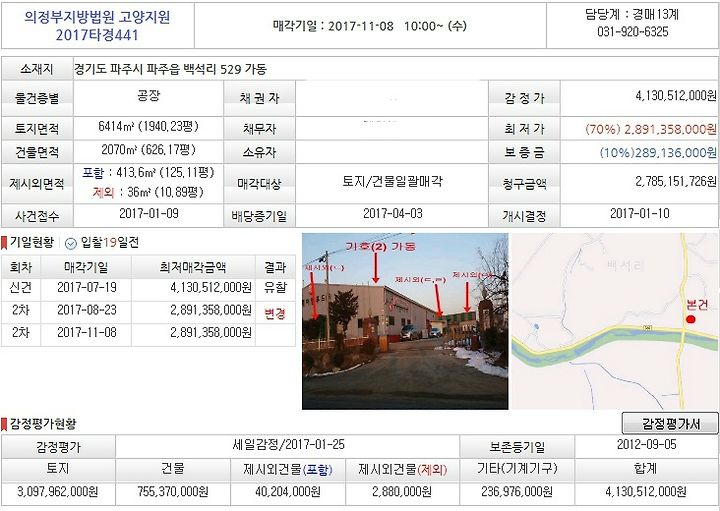Image resolution: width=720 pixels, height=511 pixels.
Task: Select machinery value 236,976,000원
Action: click(517, 492)
